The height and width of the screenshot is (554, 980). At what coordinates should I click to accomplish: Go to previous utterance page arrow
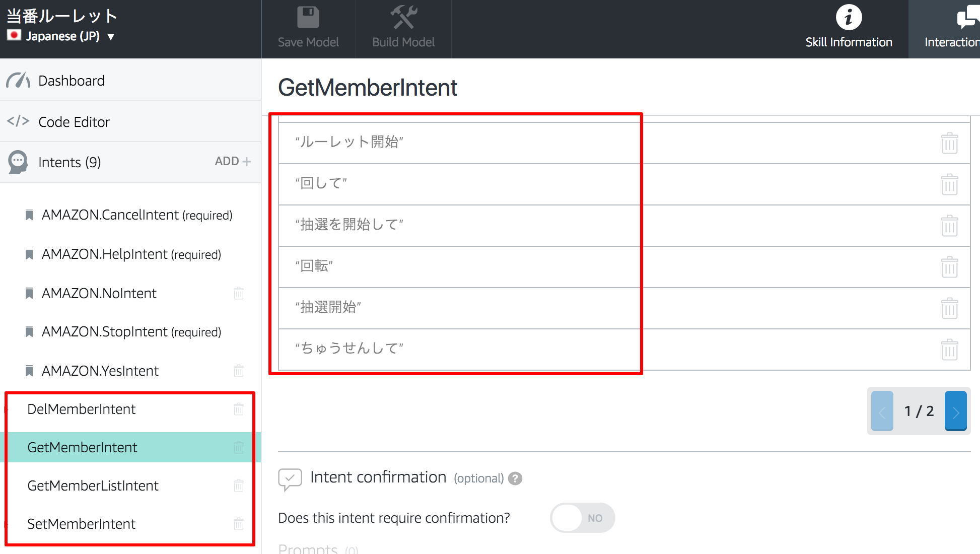pos(882,411)
